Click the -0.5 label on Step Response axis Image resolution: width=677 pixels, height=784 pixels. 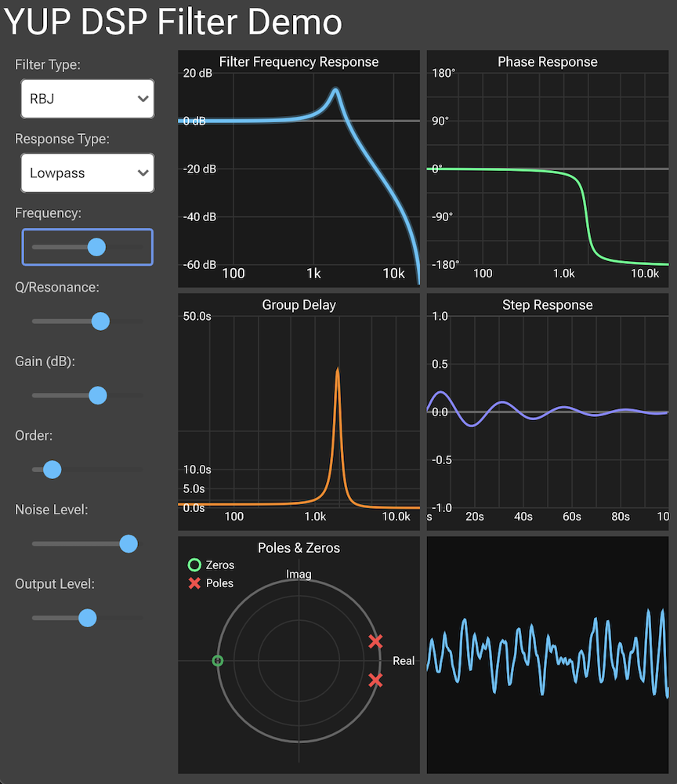(x=442, y=460)
